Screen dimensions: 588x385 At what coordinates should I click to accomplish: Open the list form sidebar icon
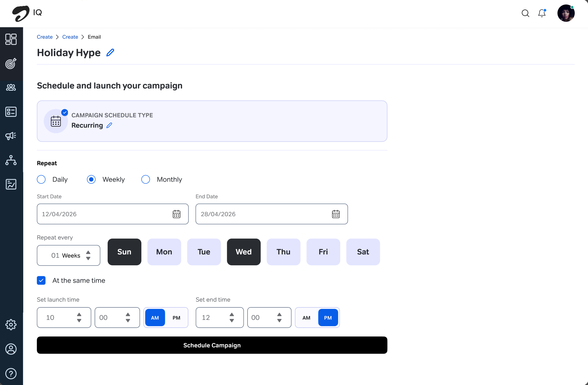(11, 112)
